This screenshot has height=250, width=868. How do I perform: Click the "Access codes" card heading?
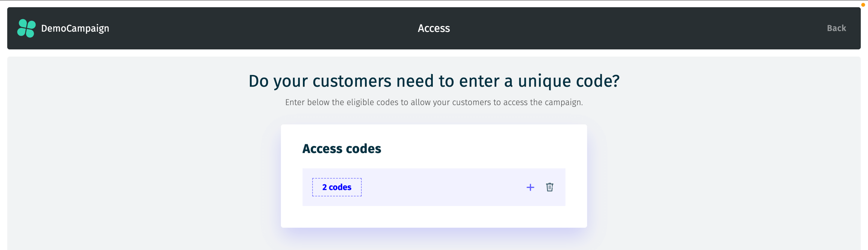(341, 149)
